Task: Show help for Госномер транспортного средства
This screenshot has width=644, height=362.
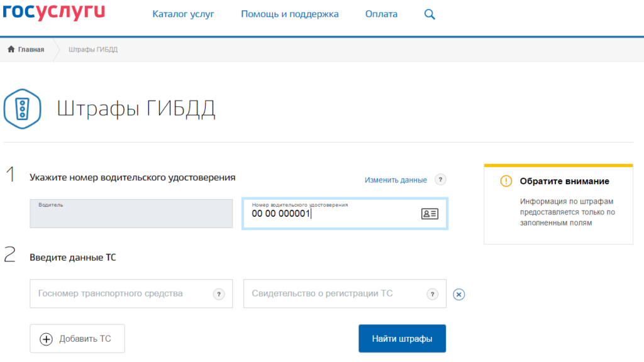Action: click(219, 294)
